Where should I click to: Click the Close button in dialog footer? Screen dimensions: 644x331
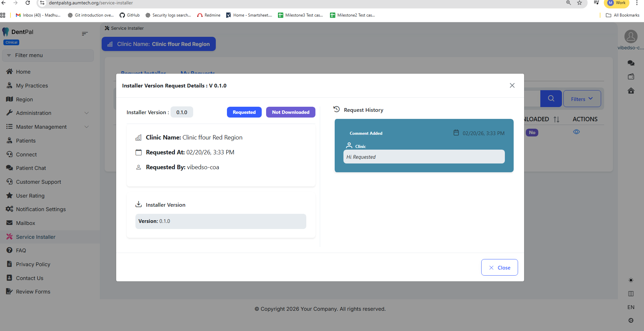[x=499, y=268]
